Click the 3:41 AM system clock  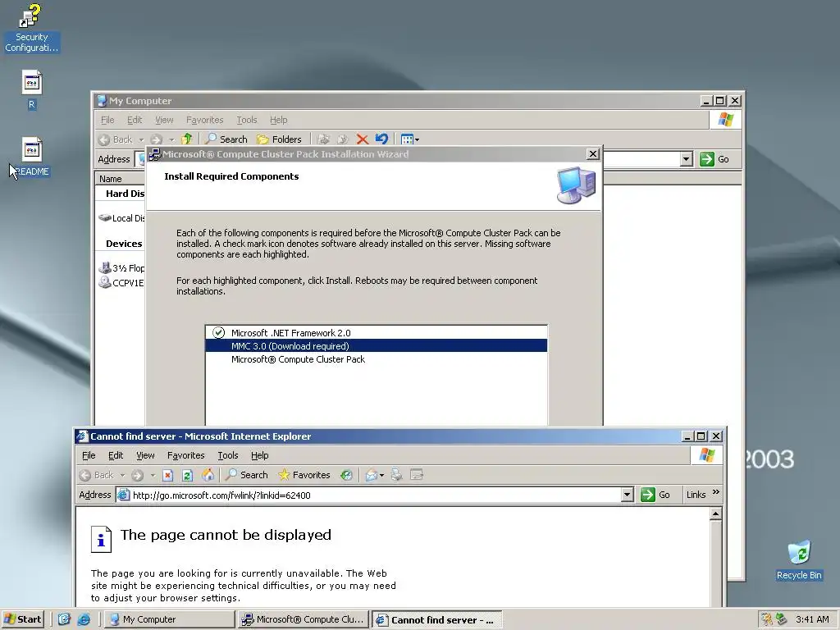pyautogui.click(x=812, y=619)
